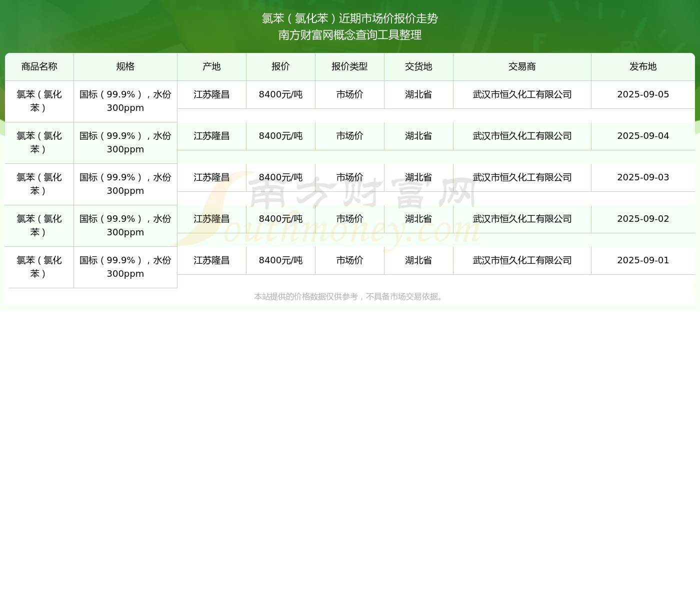Click the 报价 column header

(x=281, y=66)
